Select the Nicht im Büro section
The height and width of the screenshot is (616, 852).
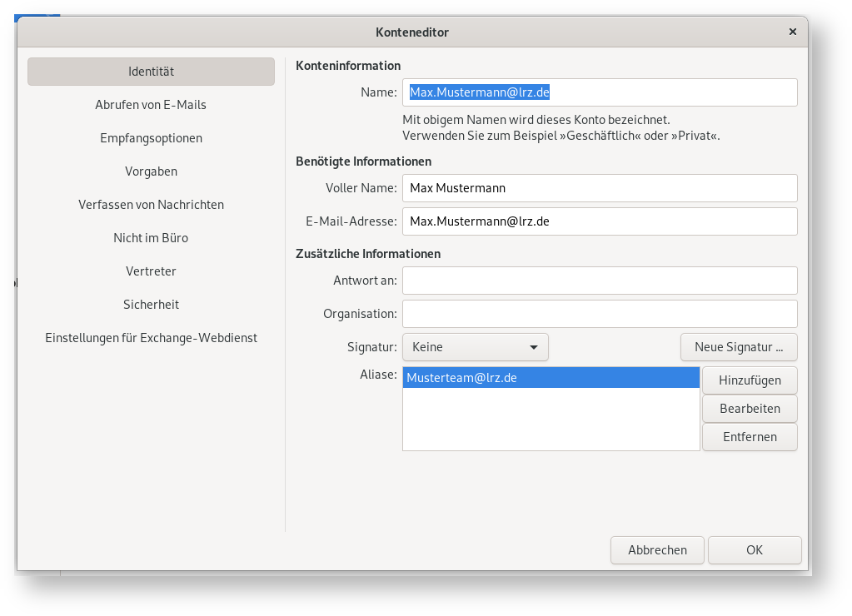click(x=151, y=238)
